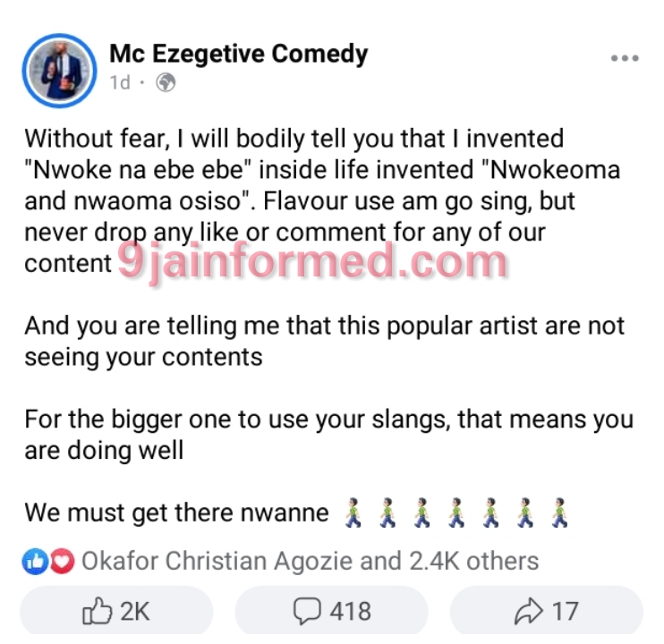Image resolution: width=664 pixels, height=644 pixels.
Task: Click the "We must get there nwanne" text
Action: click(175, 514)
